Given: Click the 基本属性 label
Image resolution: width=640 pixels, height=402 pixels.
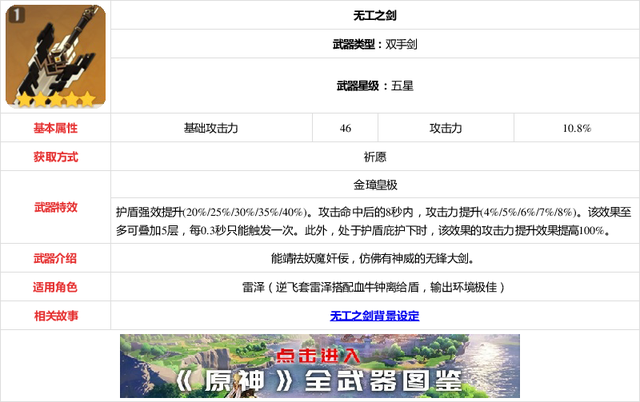Looking at the screenshot, I should click(x=56, y=128).
